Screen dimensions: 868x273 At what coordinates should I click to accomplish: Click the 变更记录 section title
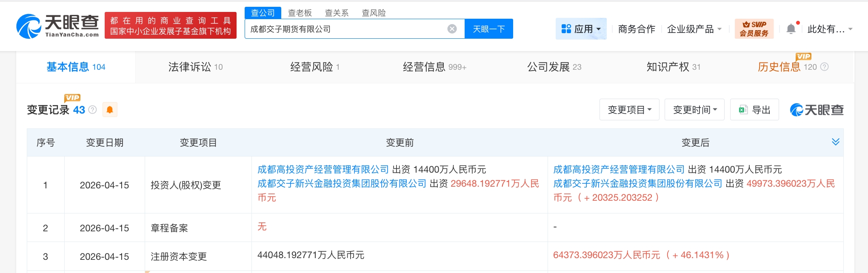48,110
